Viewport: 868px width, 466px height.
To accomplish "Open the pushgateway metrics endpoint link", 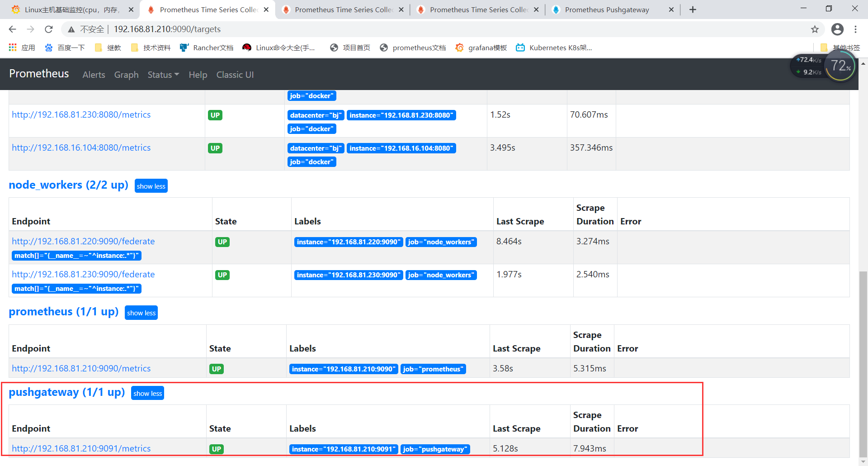I will point(81,448).
